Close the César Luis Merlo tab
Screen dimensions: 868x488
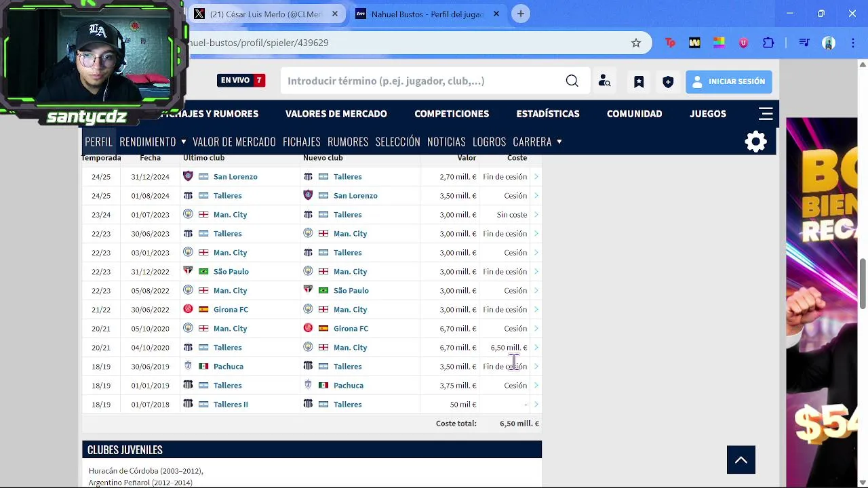click(334, 14)
